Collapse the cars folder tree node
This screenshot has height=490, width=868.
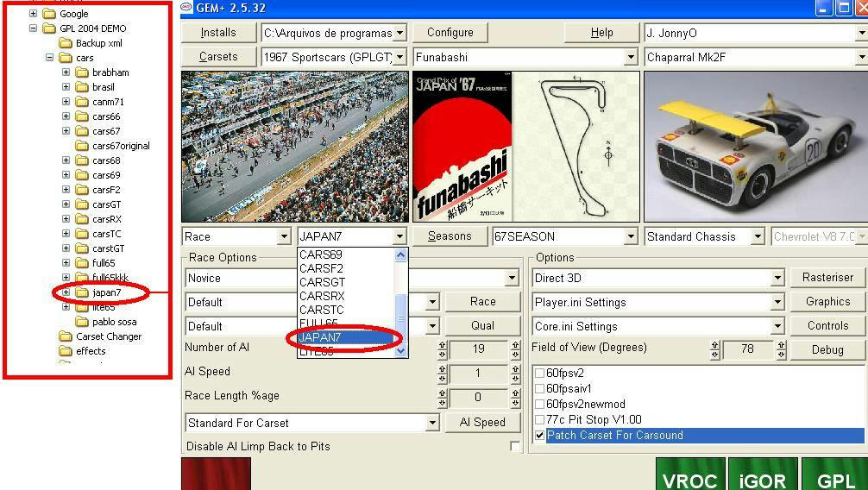click(x=49, y=58)
